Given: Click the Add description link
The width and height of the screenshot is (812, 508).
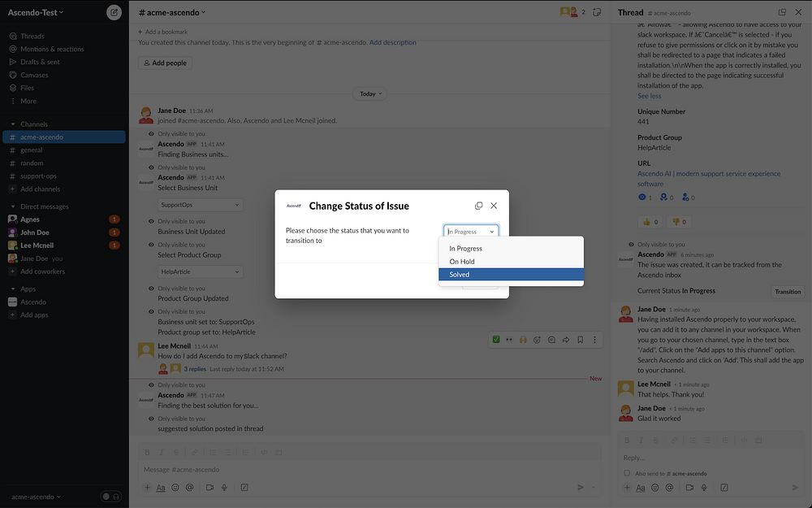Looking at the screenshot, I should [392, 42].
